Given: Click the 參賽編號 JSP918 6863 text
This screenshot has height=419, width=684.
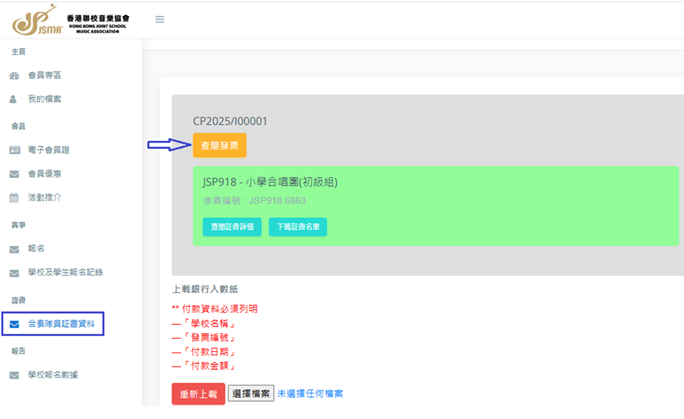Looking at the screenshot, I should pyautogui.click(x=254, y=201).
